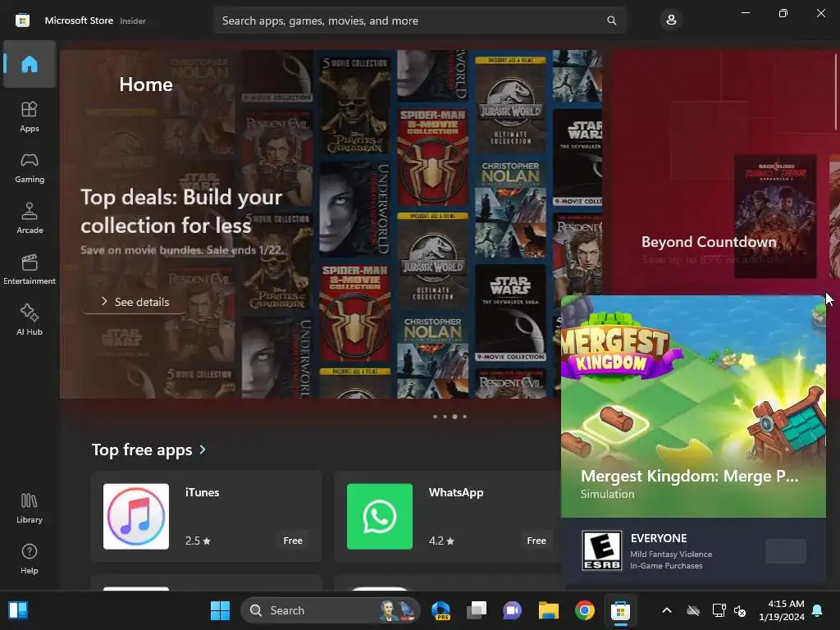Click the clock and date in the taskbar
This screenshot has height=630, width=840.
click(x=782, y=610)
